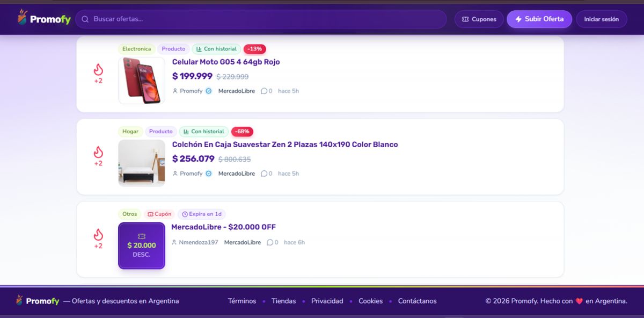Click the Expira en 1d badge

[202, 214]
